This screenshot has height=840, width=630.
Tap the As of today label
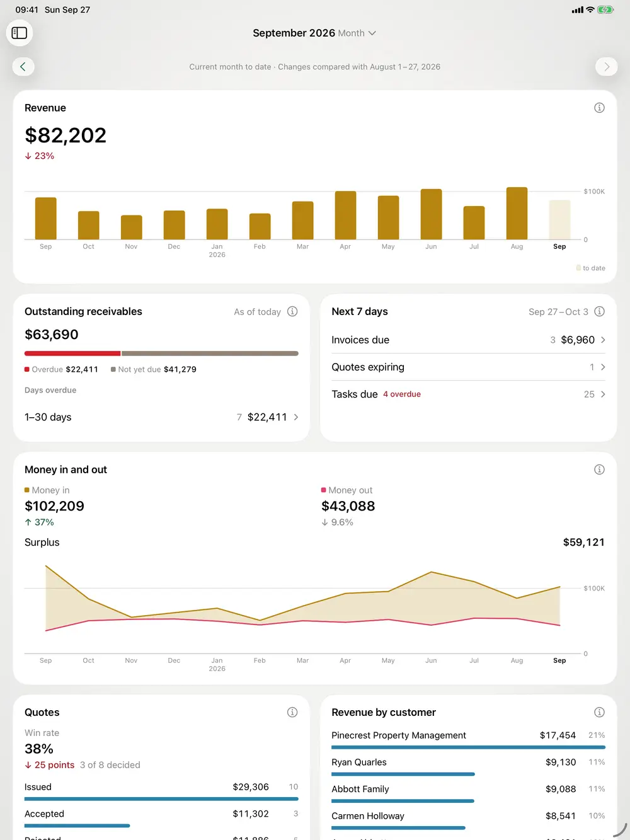[x=257, y=311]
